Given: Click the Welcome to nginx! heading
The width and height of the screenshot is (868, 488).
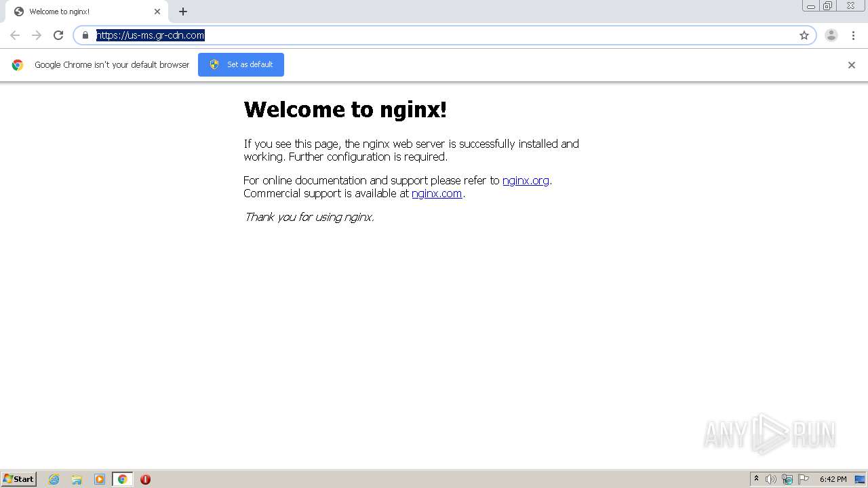Looking at the screenshot, I should [345, 109].
